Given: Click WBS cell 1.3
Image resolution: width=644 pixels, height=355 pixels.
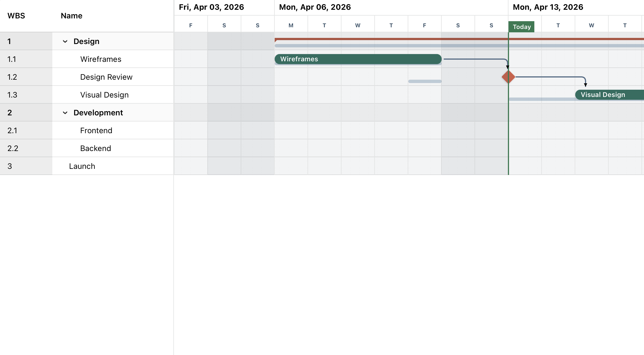Looking at the screenshot, I should (x=26, y=95).
